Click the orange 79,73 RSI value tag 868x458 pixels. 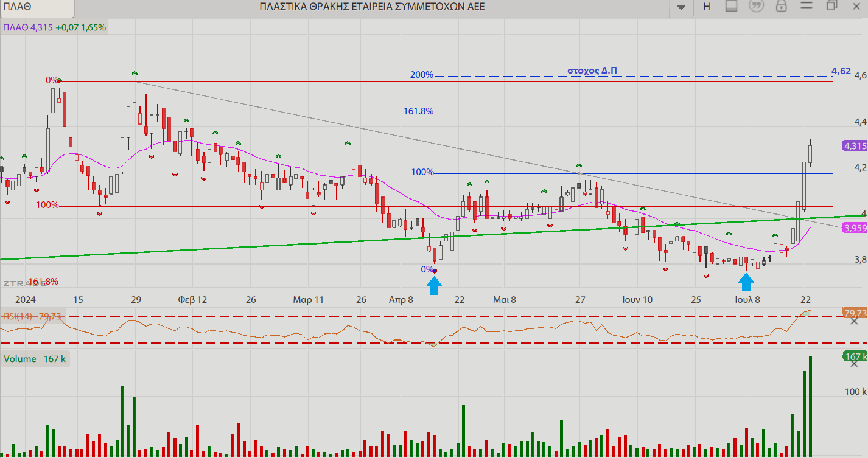click(855, 313)
